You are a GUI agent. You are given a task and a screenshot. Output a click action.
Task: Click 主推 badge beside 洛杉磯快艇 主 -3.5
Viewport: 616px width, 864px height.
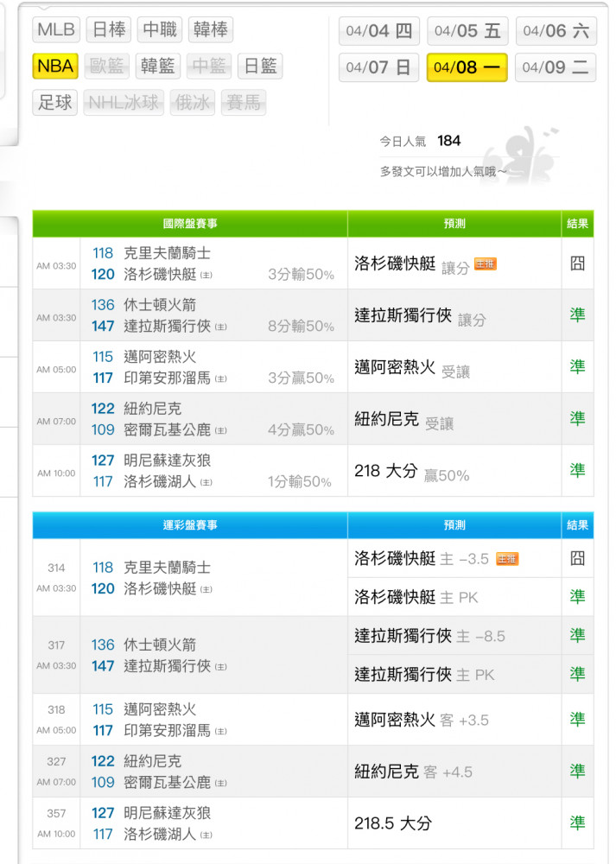(x=507, y=559)
